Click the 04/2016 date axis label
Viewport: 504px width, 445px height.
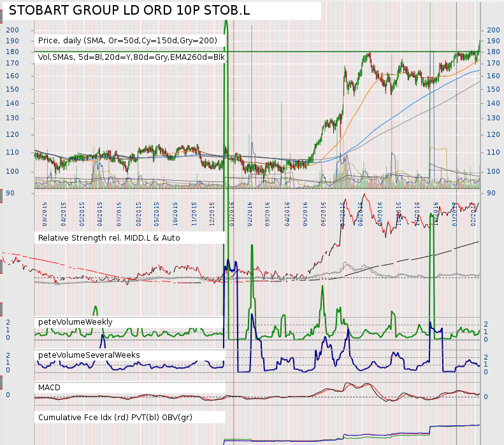287,214
